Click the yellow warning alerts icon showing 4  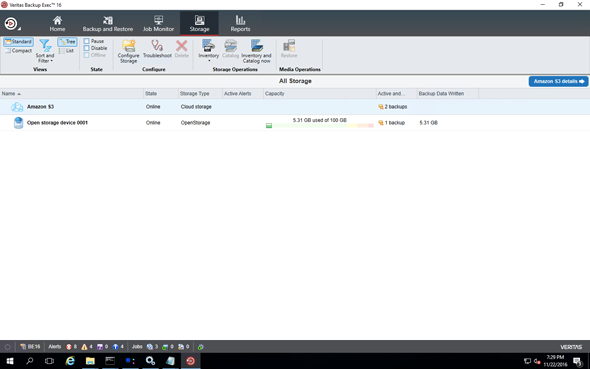(x=84, y=347)
